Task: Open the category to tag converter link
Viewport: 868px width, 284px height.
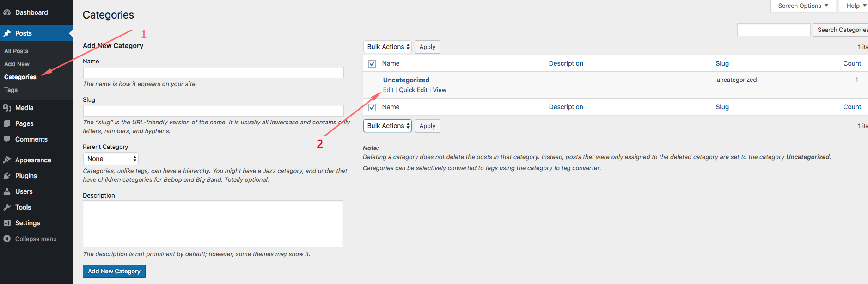Action: pos(563,168)
